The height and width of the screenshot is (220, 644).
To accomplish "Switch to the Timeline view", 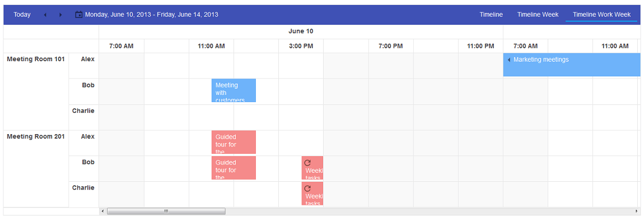I will 491,15.
